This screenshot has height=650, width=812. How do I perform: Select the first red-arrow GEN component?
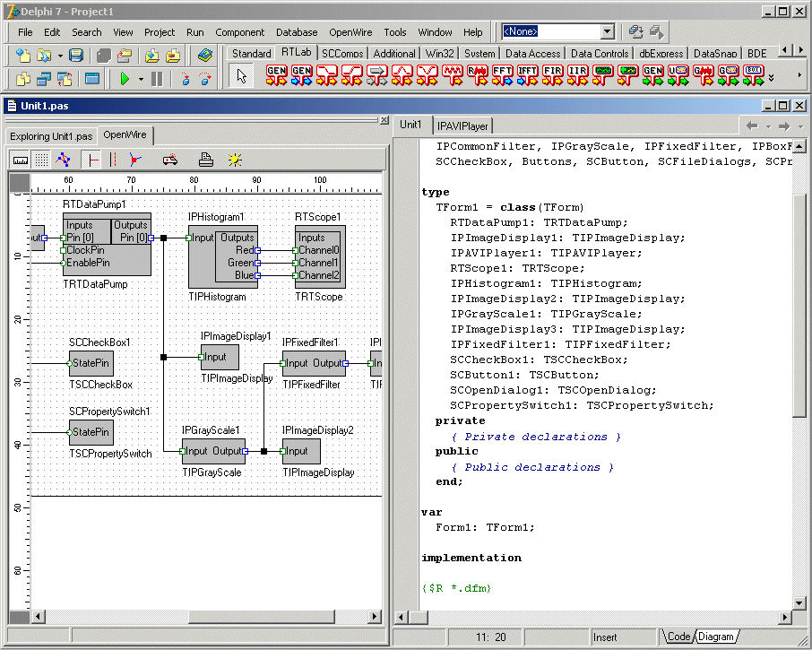pyautogui.click(x=277, y=75)
